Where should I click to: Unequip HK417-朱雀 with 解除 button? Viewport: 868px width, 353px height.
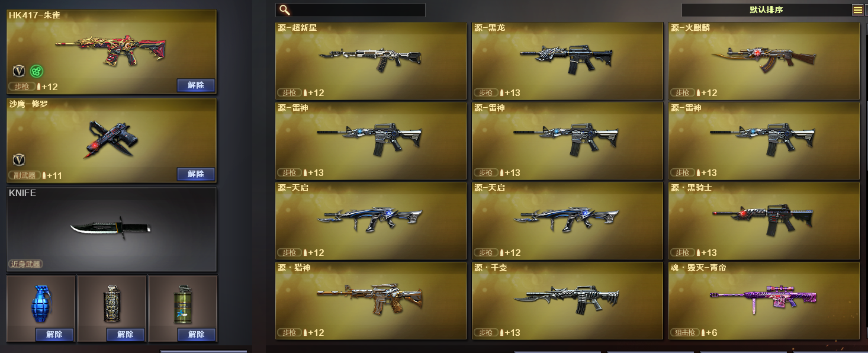[196, 85]
